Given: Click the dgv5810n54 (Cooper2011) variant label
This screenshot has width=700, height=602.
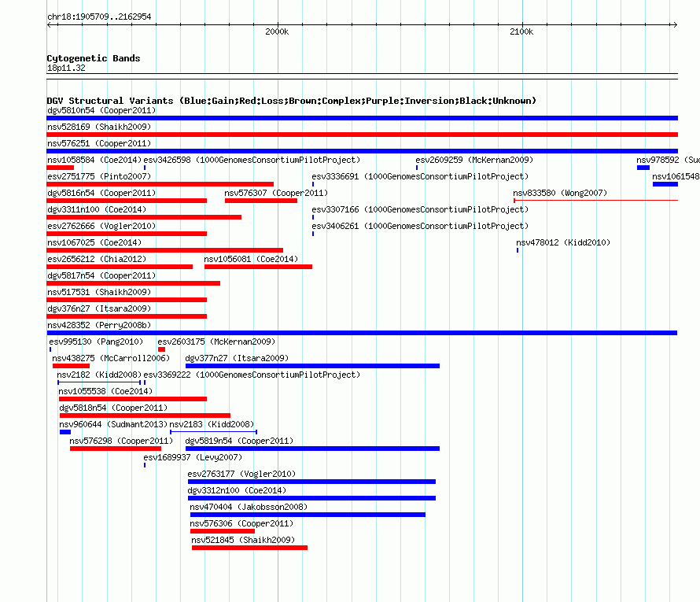Looking at the screenshot, I should point(101,110).
